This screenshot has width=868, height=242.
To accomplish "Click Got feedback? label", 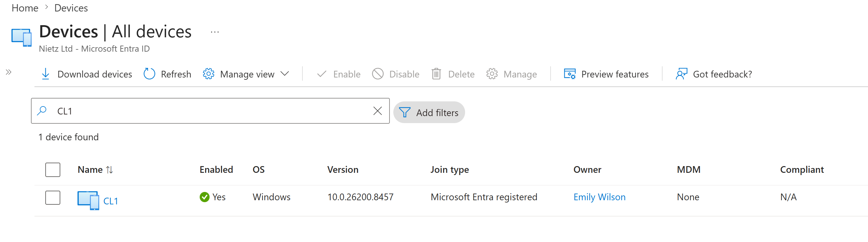I will click(723, 74).
